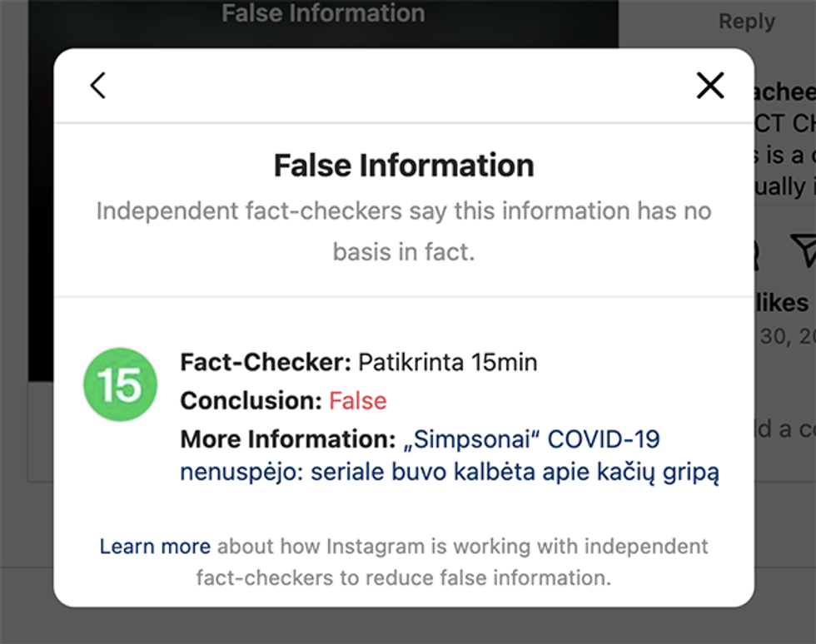This screenshot has height=644, width=816.
Task: Click the Learn more link
Action: (155, 547)
